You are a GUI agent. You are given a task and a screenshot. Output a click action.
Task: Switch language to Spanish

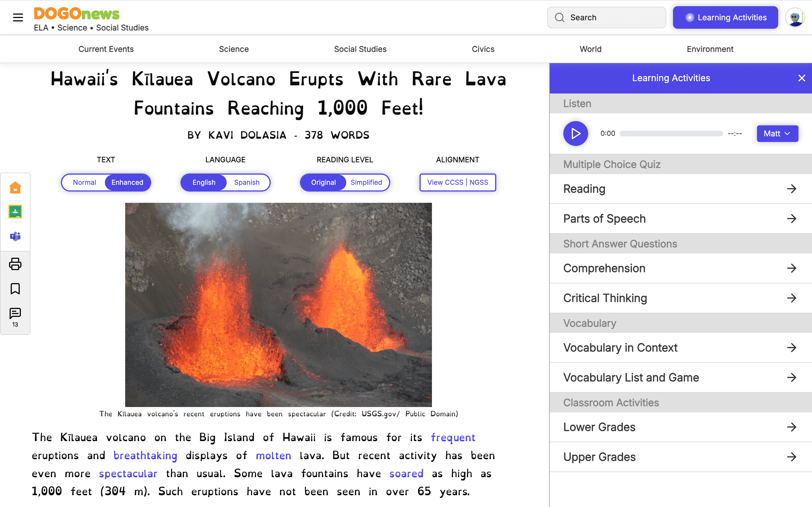tap(247, 183)
